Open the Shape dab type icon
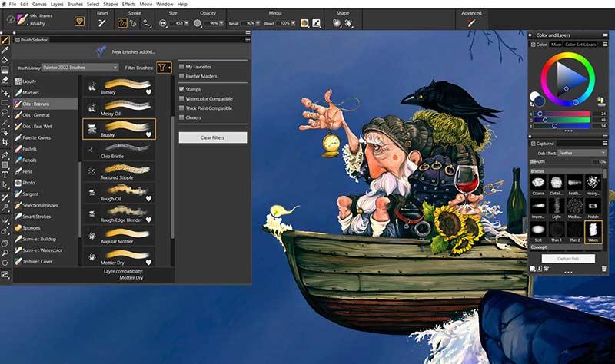The width and height of the screenshot is (615, 364). click(337, 23)
